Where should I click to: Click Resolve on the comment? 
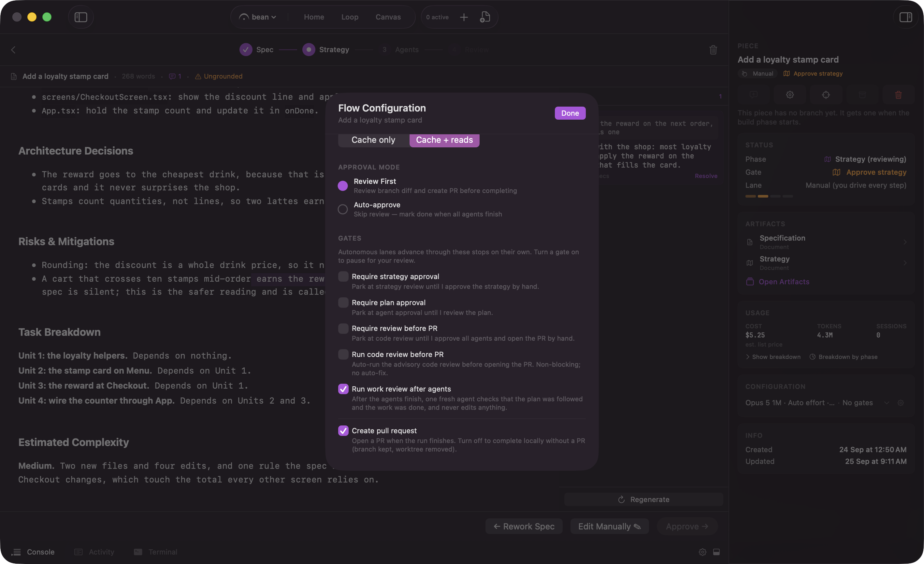pyautogui.click(x=705, y=176)
